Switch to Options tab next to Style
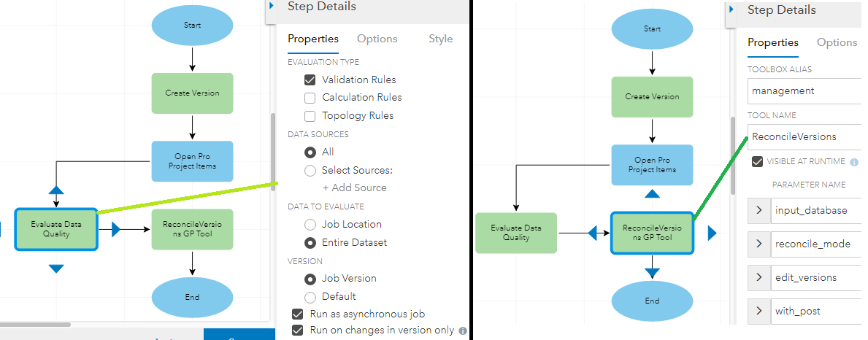The width and height of the screenshot is (868, 340). 377,39
